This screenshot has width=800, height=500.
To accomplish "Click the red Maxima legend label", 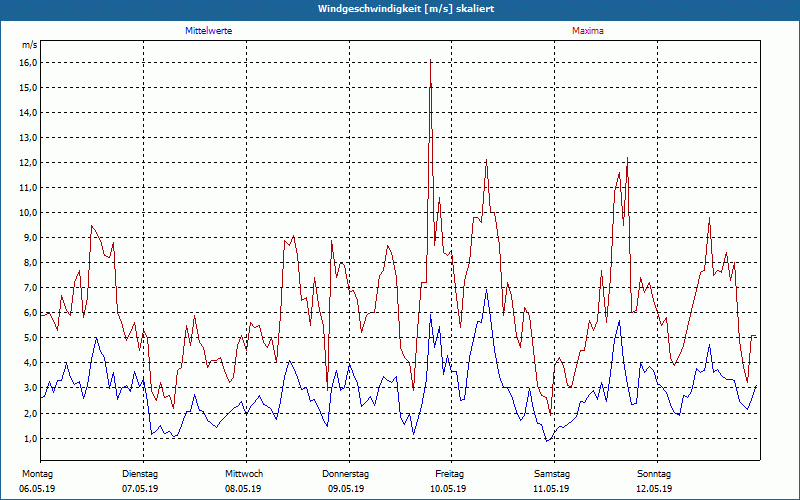I will pyautogui.click(x=587, y=31).
